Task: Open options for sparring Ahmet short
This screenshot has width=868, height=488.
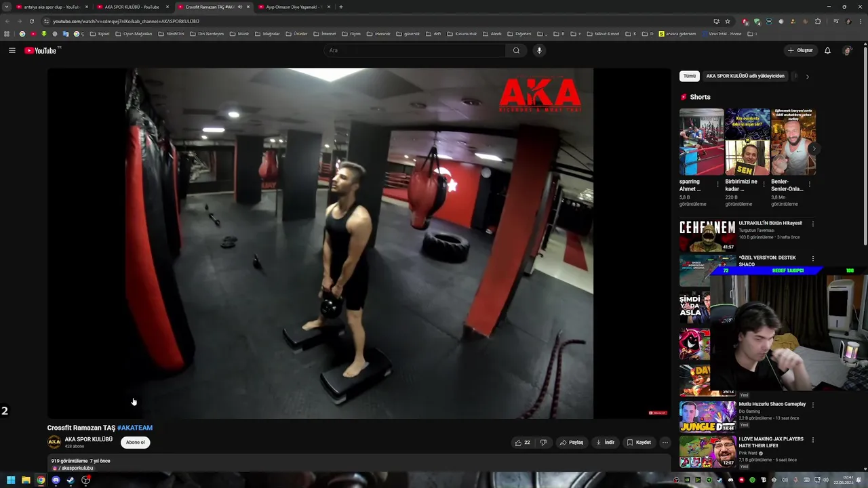Action: coord(718,184)
